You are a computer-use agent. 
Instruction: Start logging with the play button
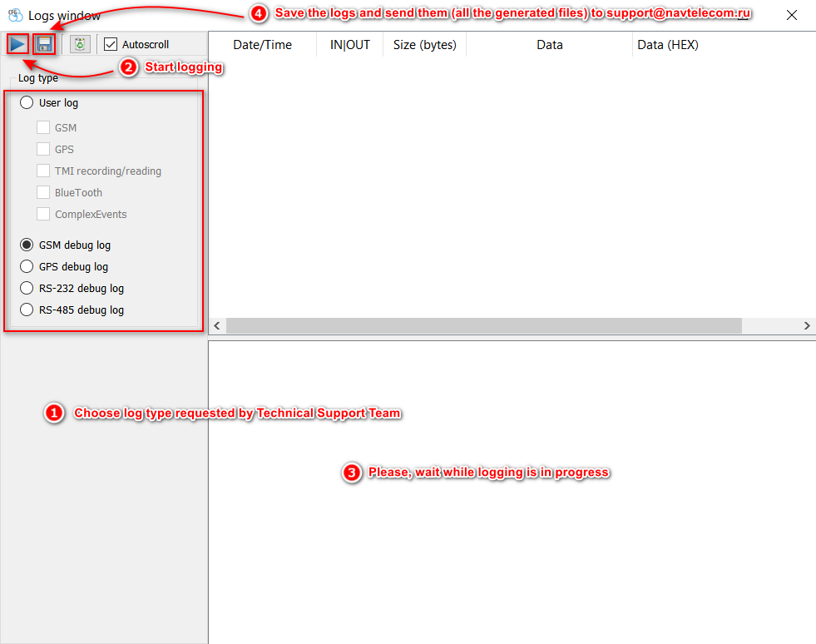tap(18, 44)
